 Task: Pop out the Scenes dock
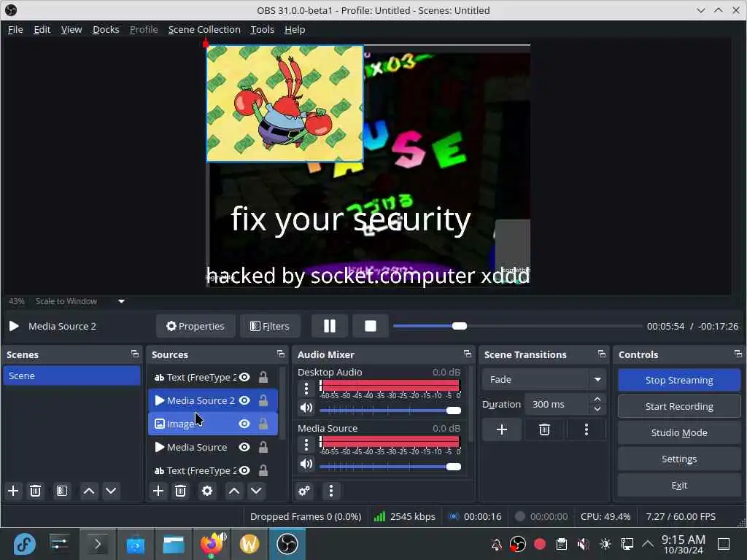(x=135, y=354)
